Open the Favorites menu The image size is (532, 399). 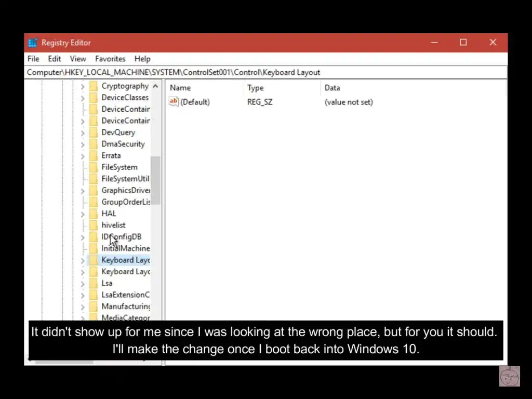point(110,59)
